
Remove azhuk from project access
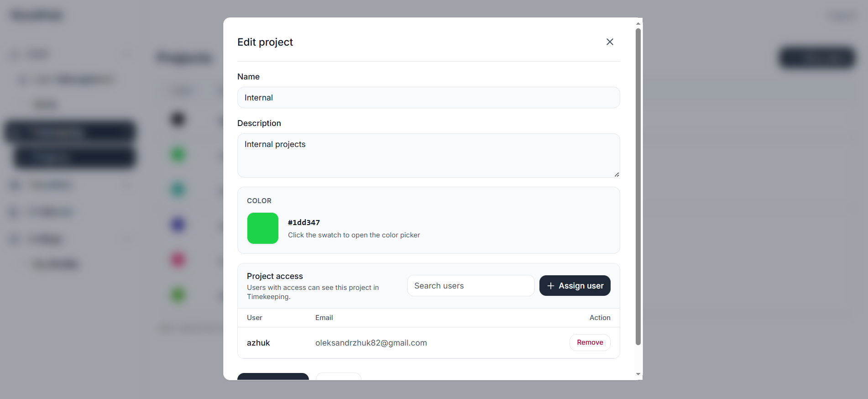point(590,343)
